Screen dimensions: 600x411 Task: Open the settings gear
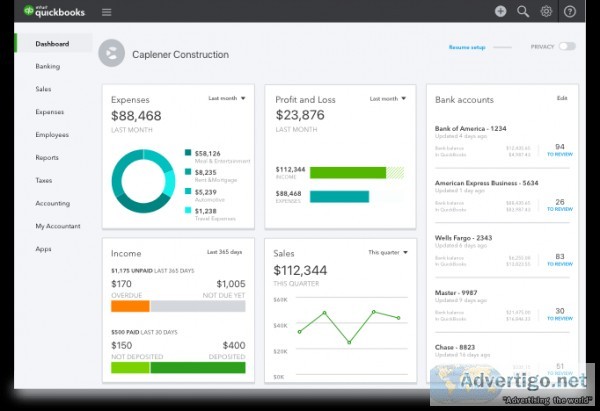(x=546, y=11)
